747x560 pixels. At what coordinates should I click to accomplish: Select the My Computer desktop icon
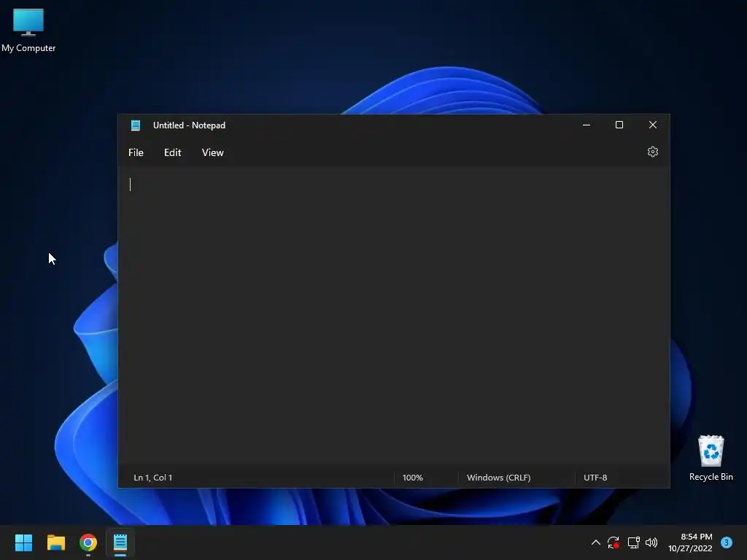pos(28,31)
